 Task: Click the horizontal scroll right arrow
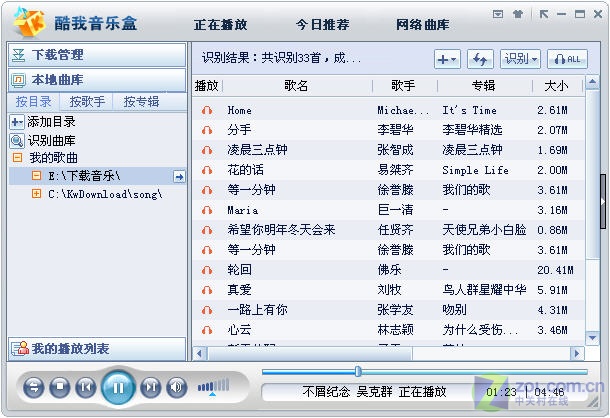(x=577, y=354)
